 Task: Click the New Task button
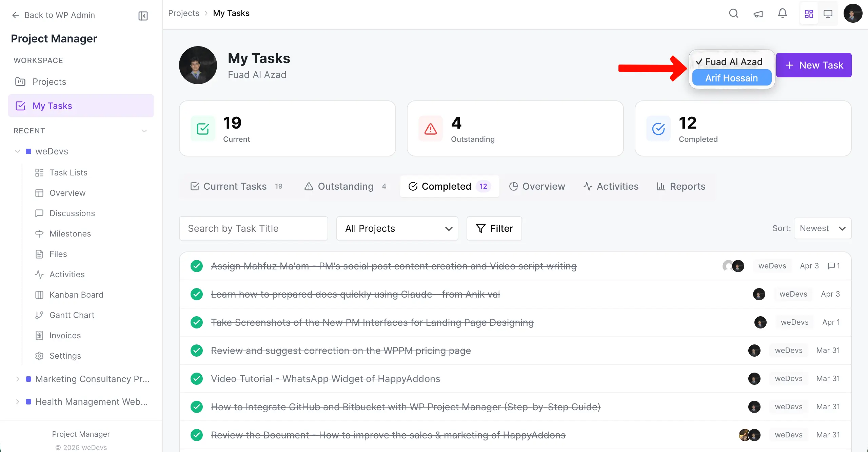(x=814, y=65)
